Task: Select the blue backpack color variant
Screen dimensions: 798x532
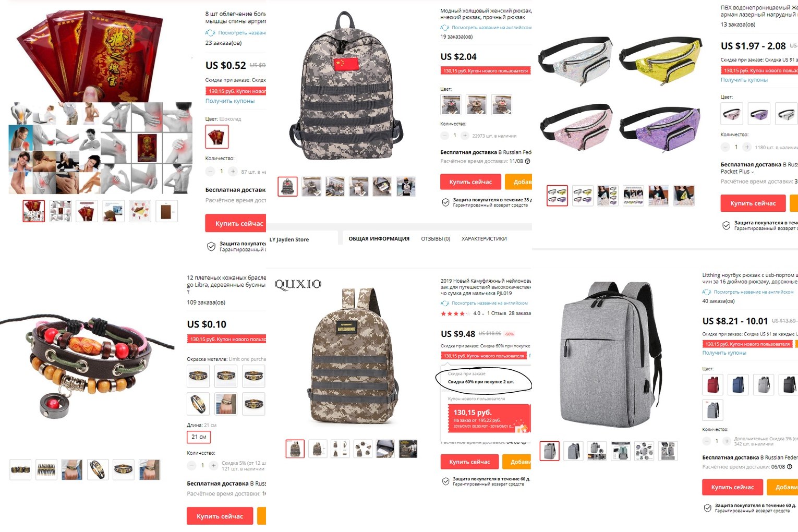Action: [738, 384]
